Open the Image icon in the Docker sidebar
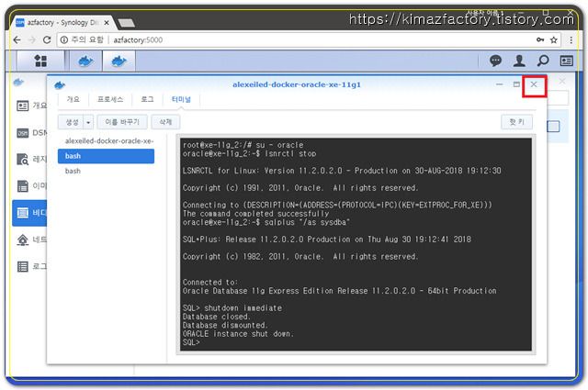 click(x=22, y=185)
